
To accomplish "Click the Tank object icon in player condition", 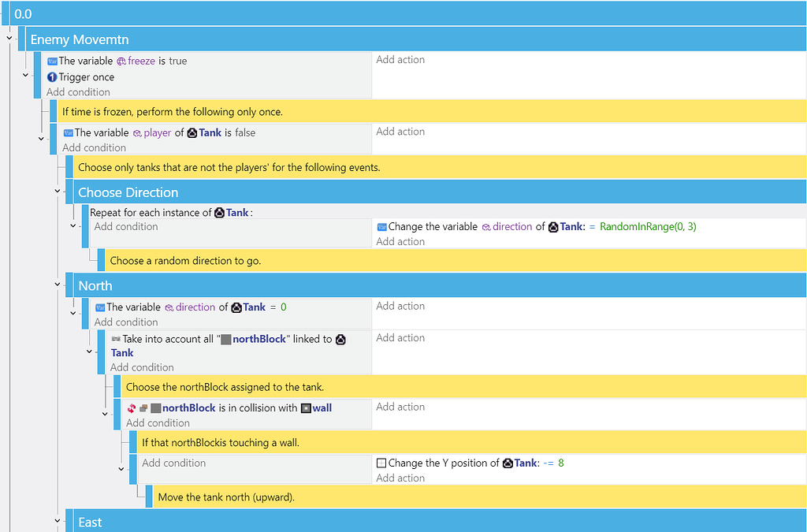I will [192, 133].
